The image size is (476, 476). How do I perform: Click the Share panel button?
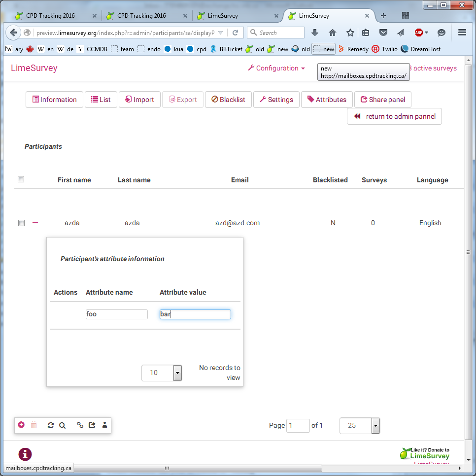pos(383,100)
